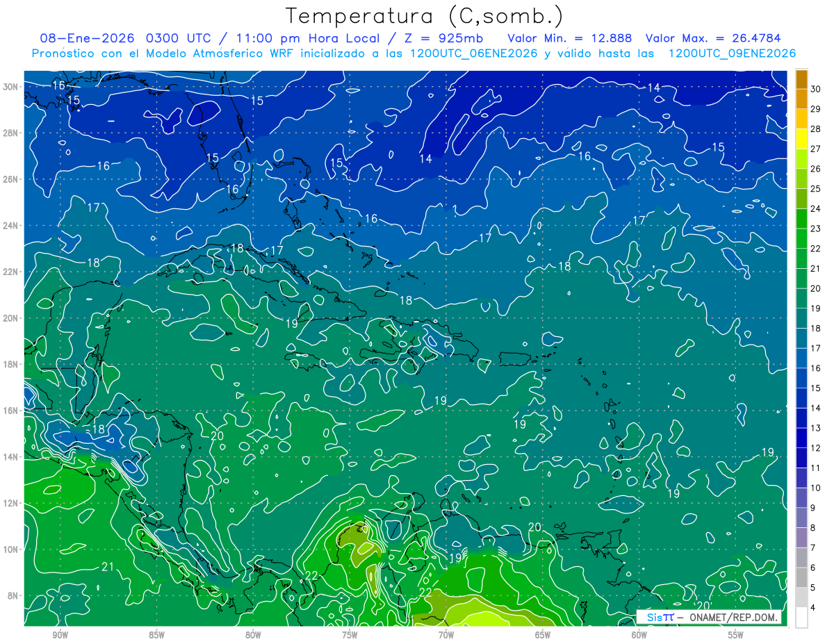Click the 55W longitude axis label

736,635
